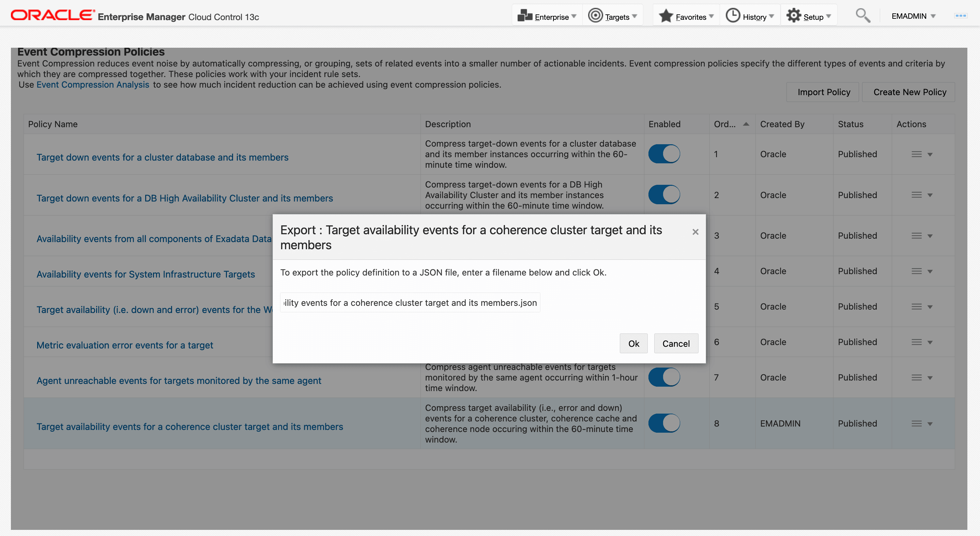The width and height of the screenshot is (980, 536).
Task: Toggle agent unreachable events policy switch
Action: [664, 377]
